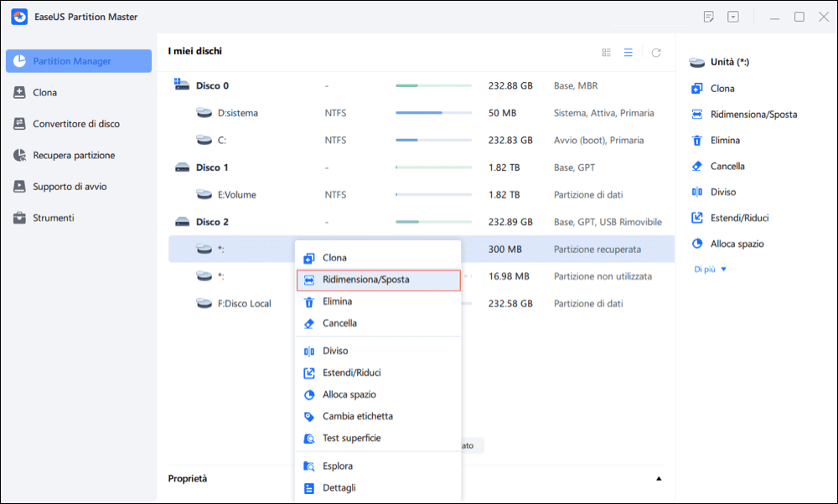Image resolution: width=838 pixels, height=504 pixels.
Task: Open the title bar dropdown box icon
Action: click(x=733, y=17)
